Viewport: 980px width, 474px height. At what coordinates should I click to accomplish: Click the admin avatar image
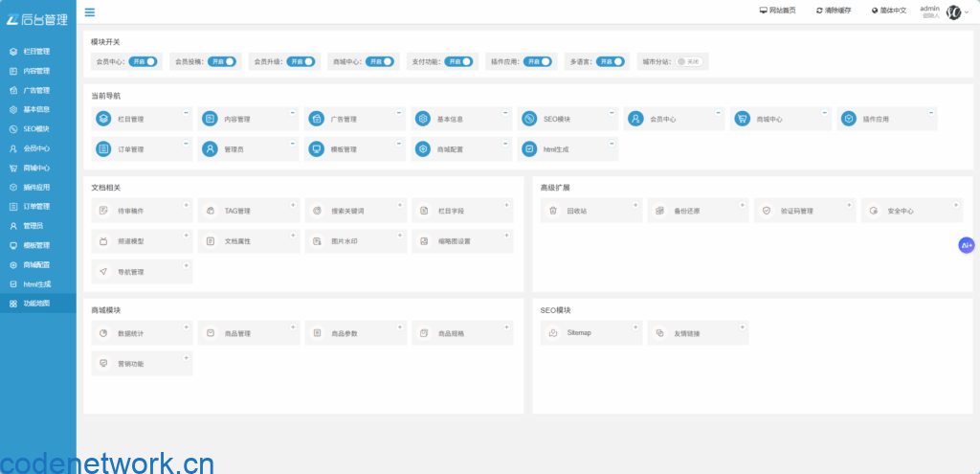(953, 11)
